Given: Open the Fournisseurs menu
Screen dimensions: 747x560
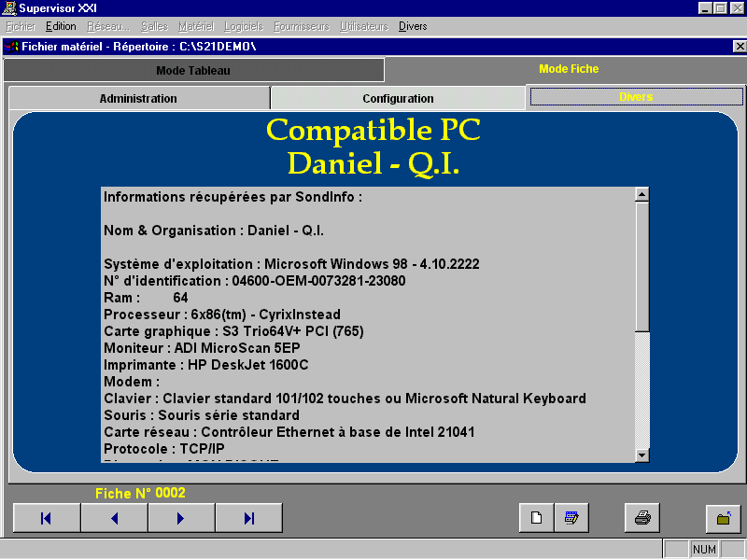Looking at the screenshot, I should click(302, 27).
